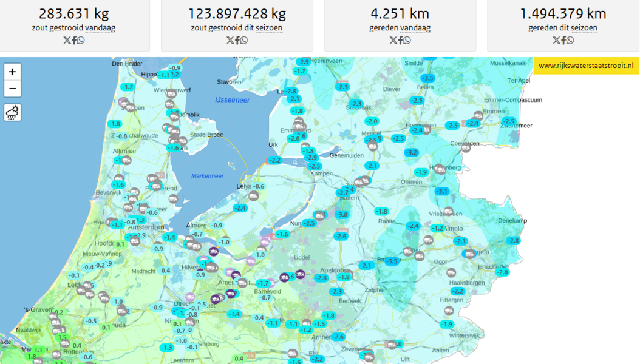The width and height of the screenshot is (640, 364).
Task: Zoom in on the map
Action: (x=12, y=72)
